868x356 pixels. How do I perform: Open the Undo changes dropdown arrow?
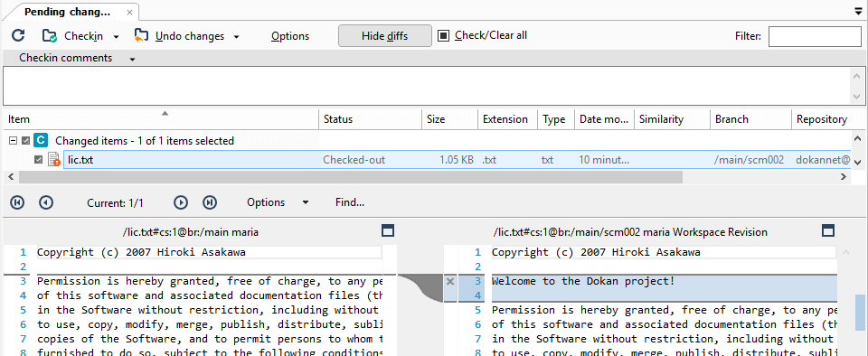pos(236,37)
